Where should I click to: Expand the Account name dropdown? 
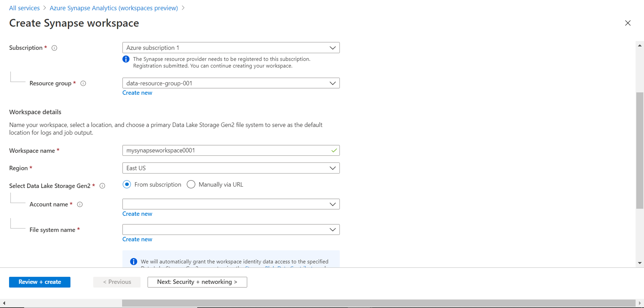pyautogui.click(x=231, y=204)
